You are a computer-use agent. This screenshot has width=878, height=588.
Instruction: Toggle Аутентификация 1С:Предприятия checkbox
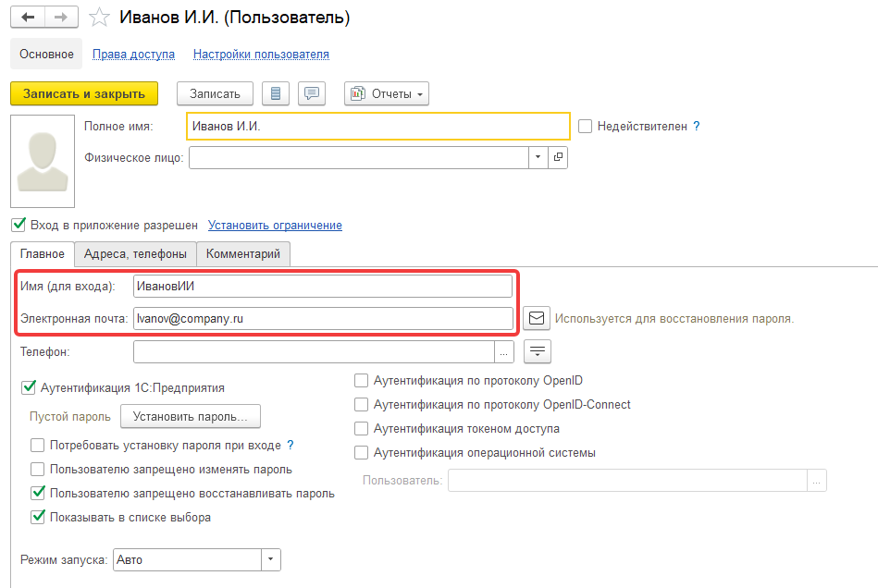29,387
